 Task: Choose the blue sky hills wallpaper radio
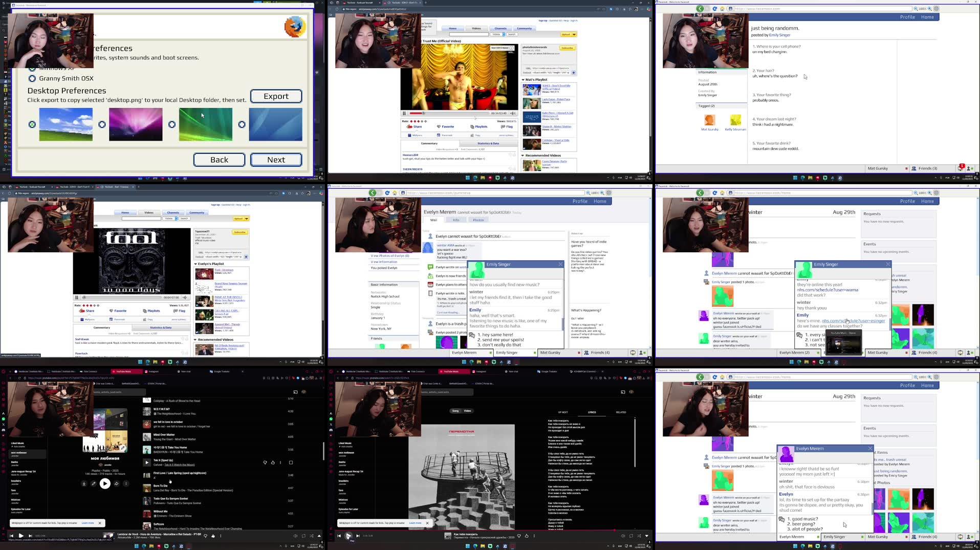pyautogui.click(x=32, y=124)
